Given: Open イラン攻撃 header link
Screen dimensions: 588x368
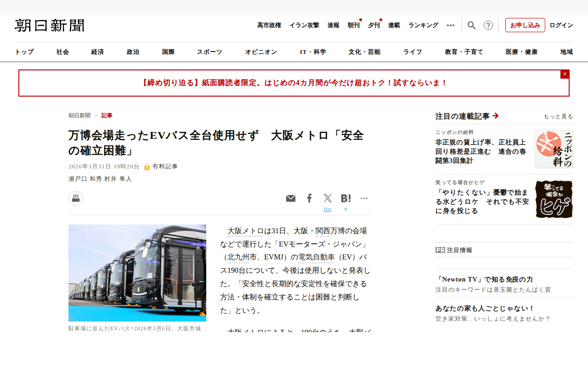Looking at the screenshot, I should tap(304, 25).
